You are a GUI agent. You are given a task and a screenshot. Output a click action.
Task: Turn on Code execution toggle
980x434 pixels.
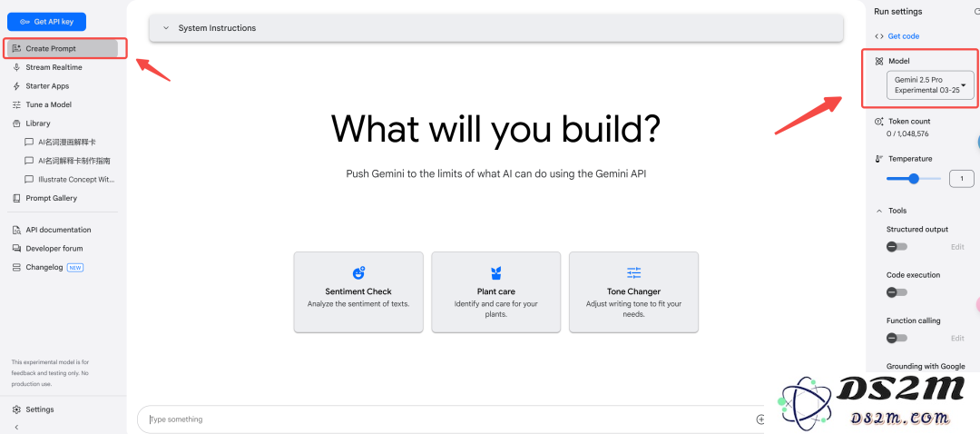pos(897,292)
